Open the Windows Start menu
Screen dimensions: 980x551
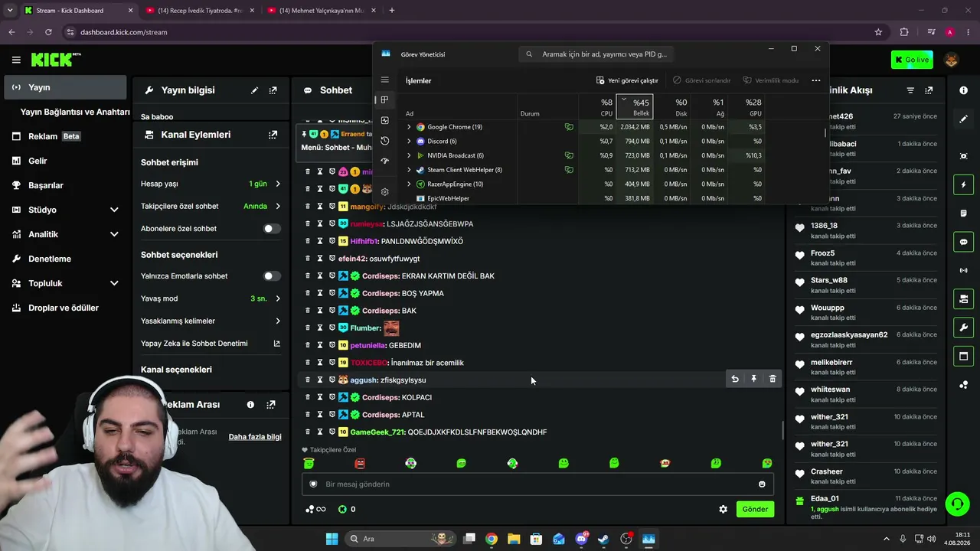(x=332, y=539)
